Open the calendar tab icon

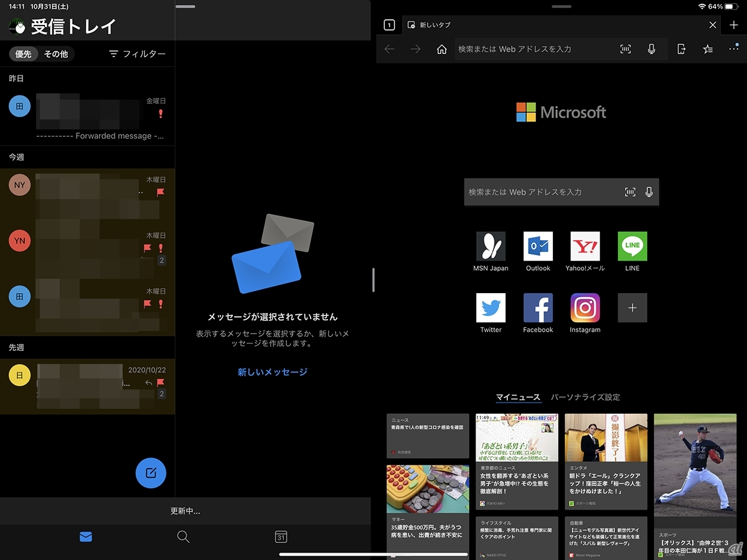coord(281,537)
